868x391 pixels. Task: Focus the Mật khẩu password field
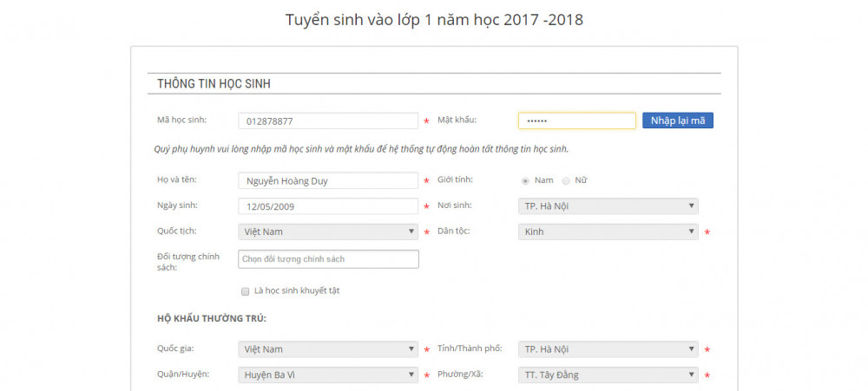click(576, 121)
